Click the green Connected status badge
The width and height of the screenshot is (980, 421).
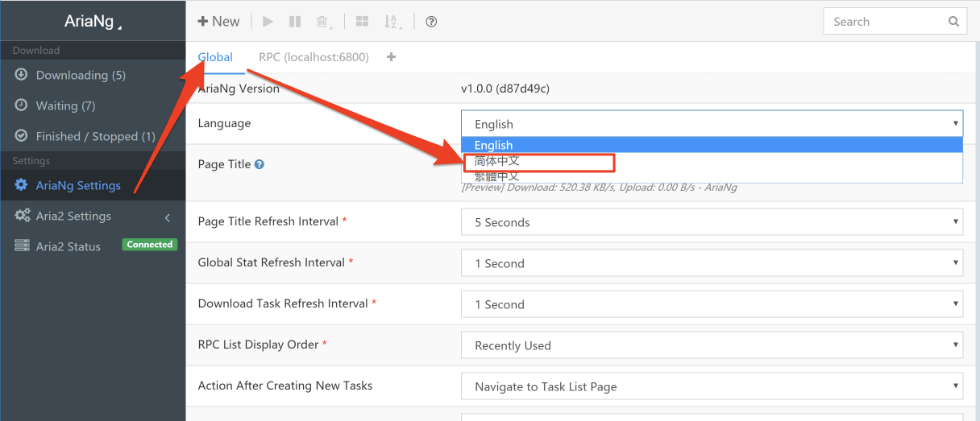(150, 245)
